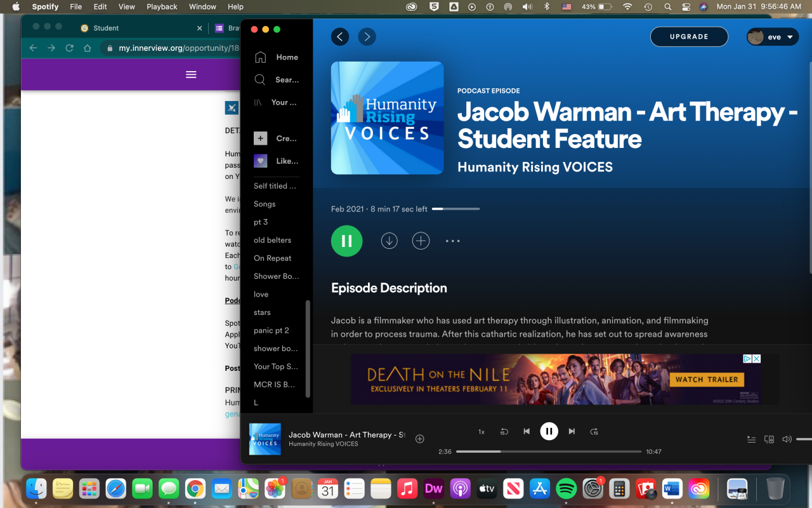Skip forward 15 seconds
This screenshot has width=812, height=508.
[594, 432]
